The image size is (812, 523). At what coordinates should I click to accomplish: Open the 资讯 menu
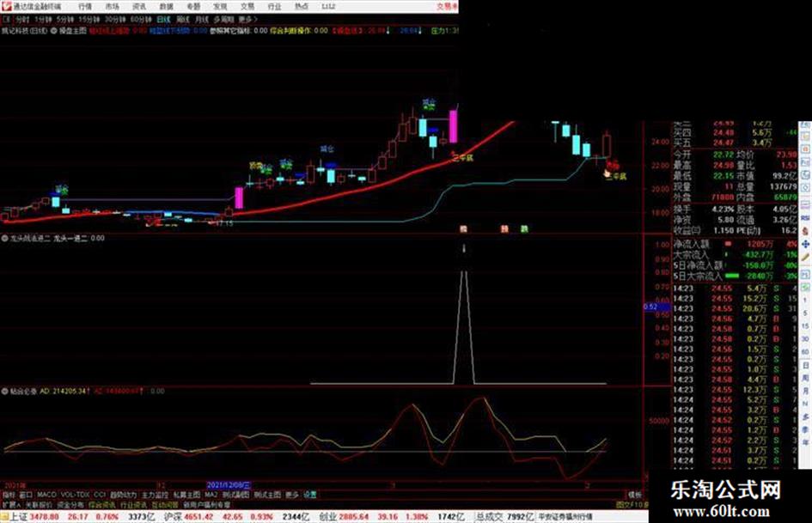coord(139,7)
